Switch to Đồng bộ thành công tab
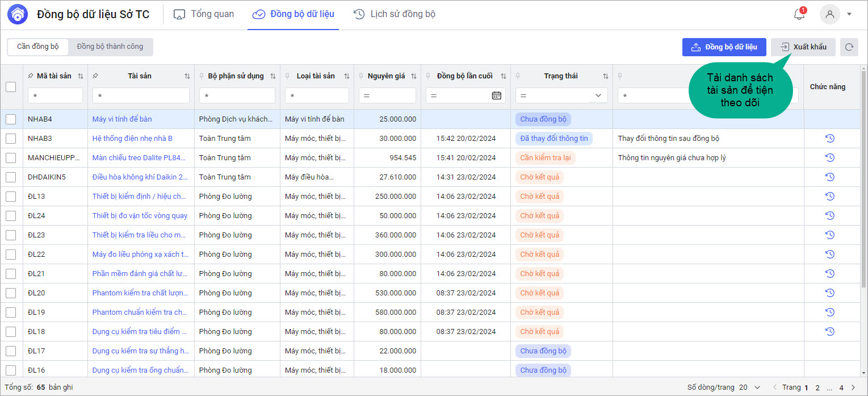This screenshot has width=868, height=396. coord(110,47)
